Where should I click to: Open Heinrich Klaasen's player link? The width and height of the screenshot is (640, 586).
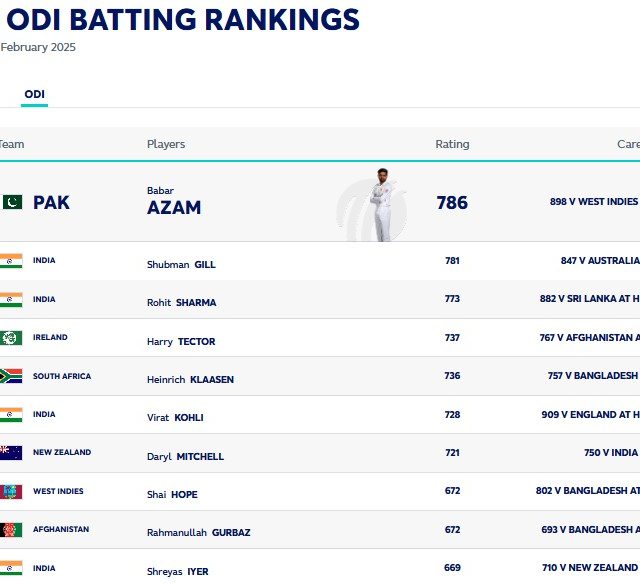pos(190,380)
